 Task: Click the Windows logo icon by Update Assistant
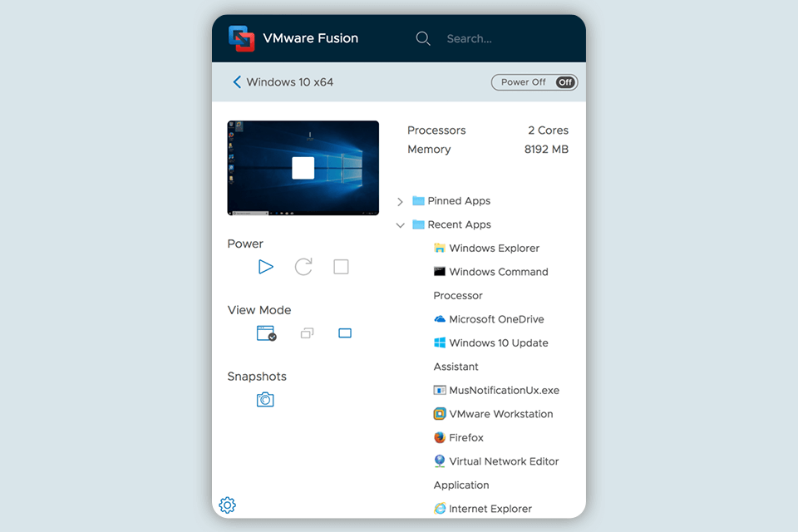point(439,342)
